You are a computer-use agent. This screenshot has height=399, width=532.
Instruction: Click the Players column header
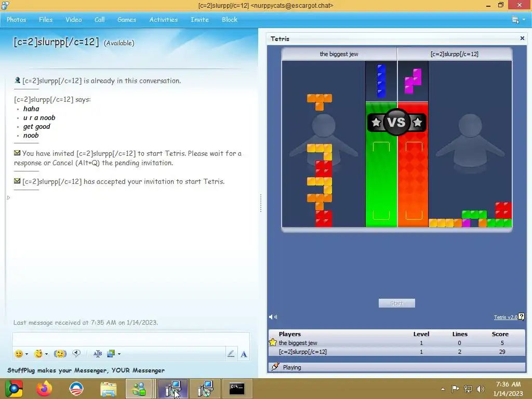[x=290, y=334]
